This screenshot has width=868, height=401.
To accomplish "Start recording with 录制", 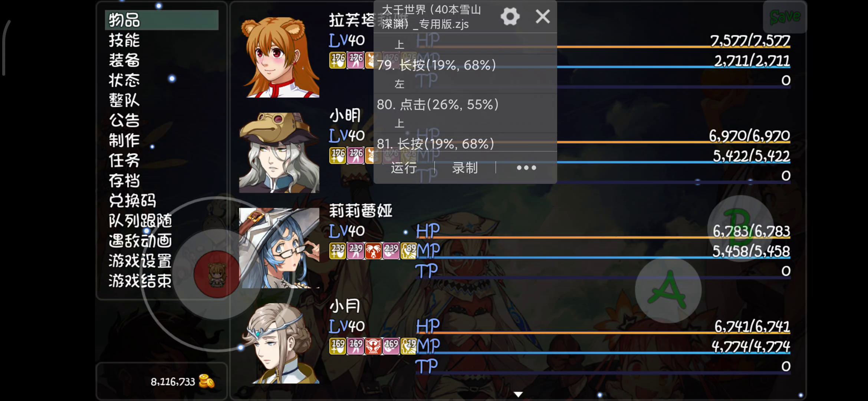I will [x=465, y=168].
